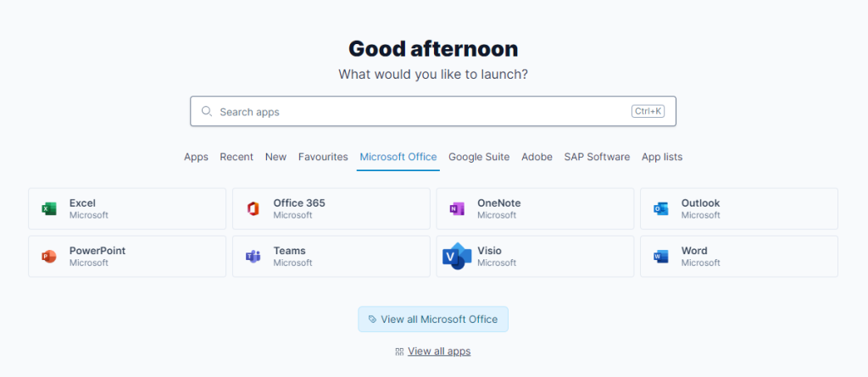The image size is (868, 377).
Task: Open Word by clicking its name
Action: click(x=694, y=251)
